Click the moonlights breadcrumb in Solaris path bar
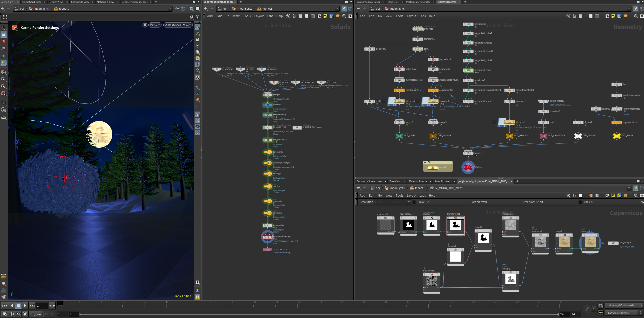 click(245, 9)
